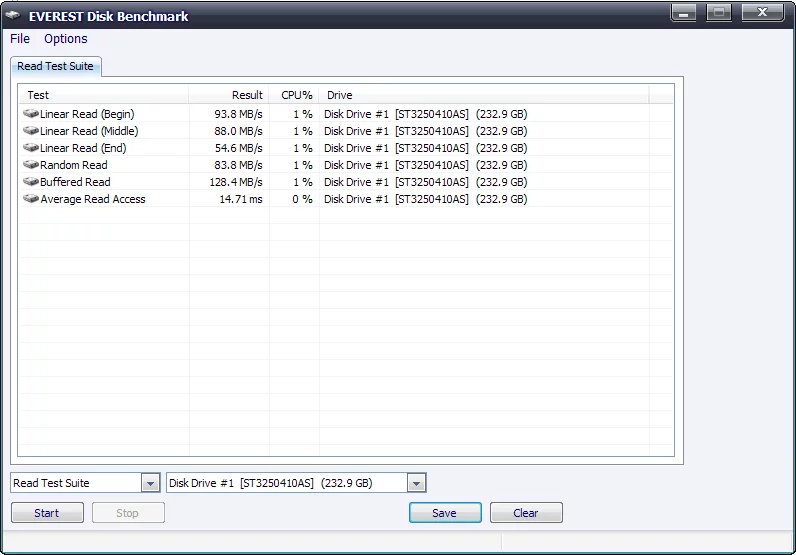Select the Read Test Suite tab

click(x=56, y=67)
